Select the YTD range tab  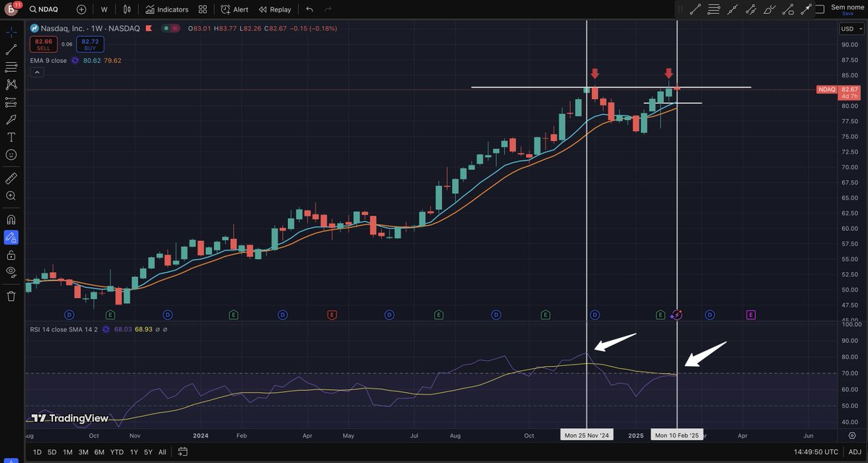point(116,451)
